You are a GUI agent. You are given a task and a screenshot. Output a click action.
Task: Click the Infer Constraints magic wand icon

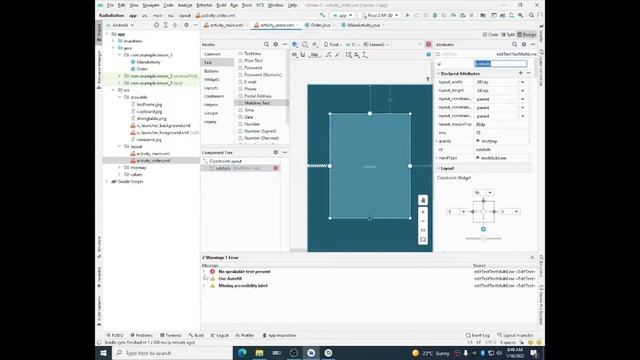point(338,55)
